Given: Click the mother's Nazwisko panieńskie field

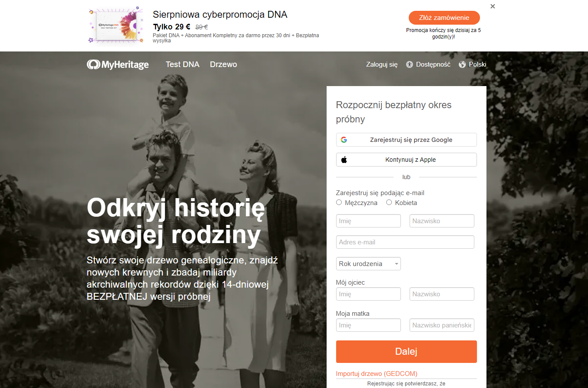Looking at the screenshot, I should pyautogui.click(x=442, y=325).
